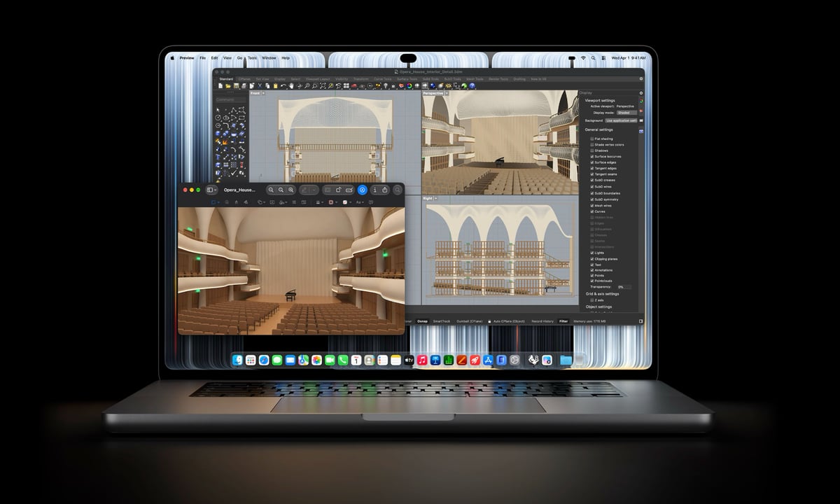Enable Shadows checkbox
This screenshot has width=840, height=504.
click(x=592, y=150)
